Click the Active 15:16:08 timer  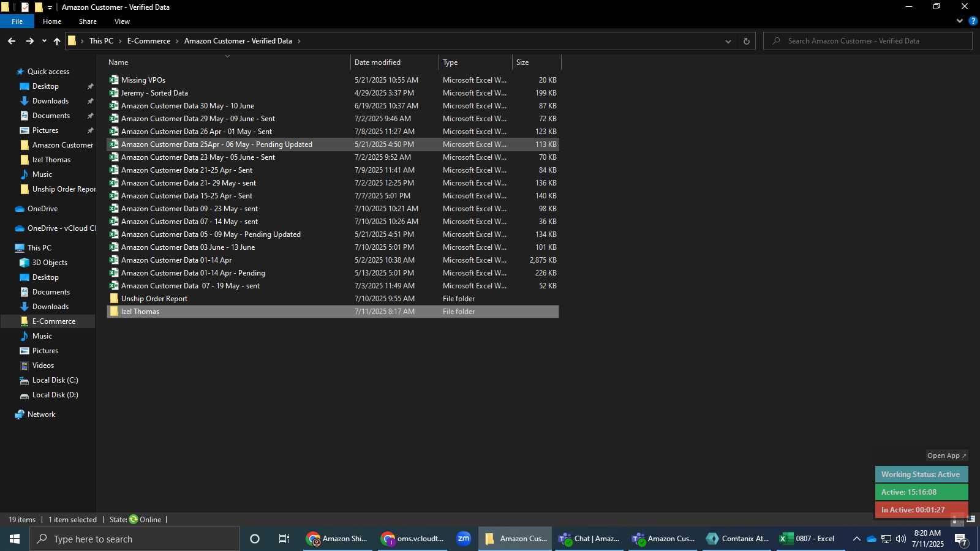[921, 492]
